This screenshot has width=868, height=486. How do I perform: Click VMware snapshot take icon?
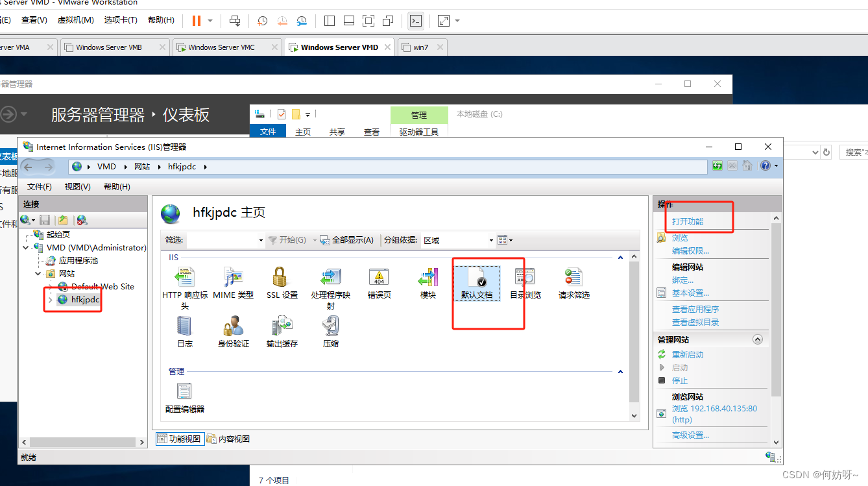[262, 21]
